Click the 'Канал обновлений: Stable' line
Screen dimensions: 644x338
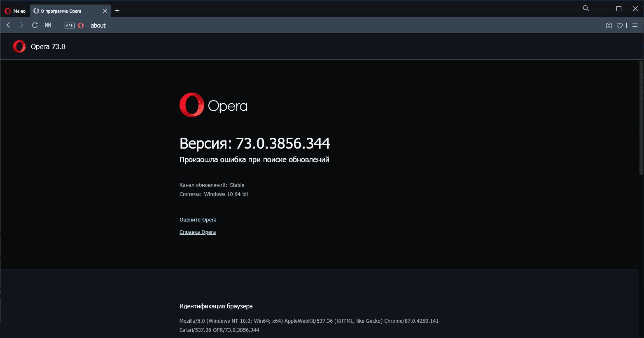coord(212,185)
